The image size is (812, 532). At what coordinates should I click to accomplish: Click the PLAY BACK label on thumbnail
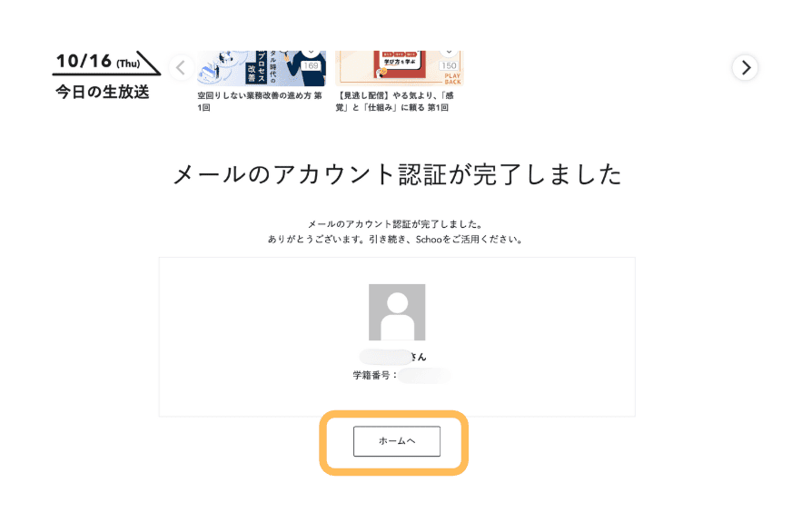[x=452, y=79]
